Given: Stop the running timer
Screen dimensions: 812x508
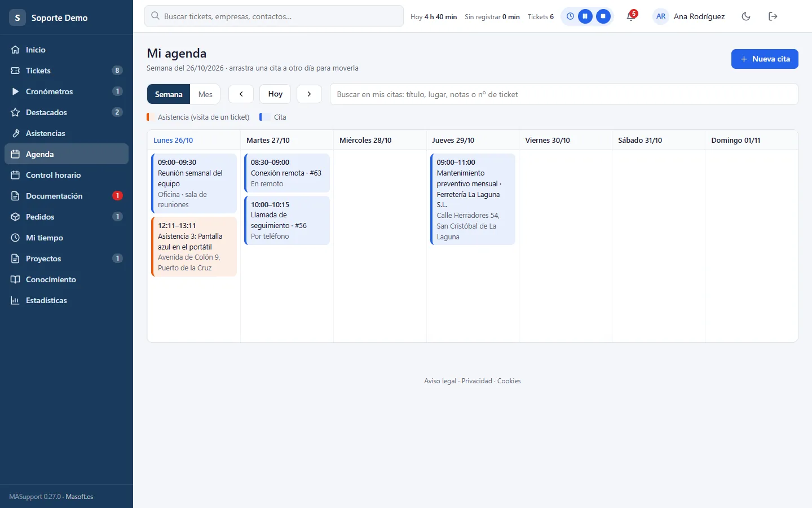Looking at the screenshot, I should tap(603, 16).
